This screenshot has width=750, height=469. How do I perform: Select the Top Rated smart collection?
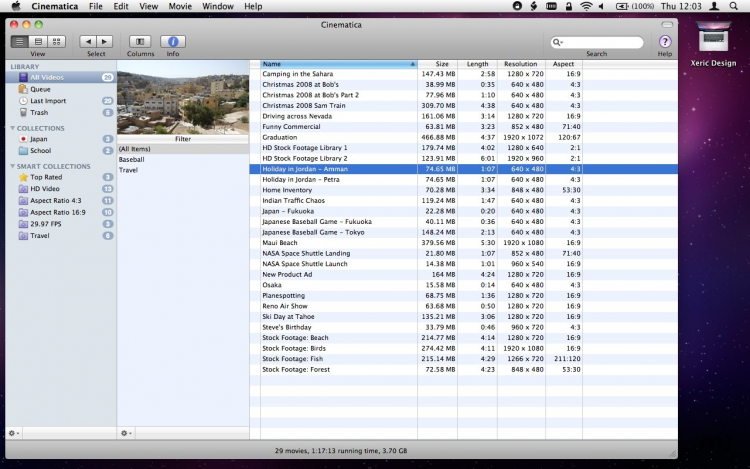[46, 177]
